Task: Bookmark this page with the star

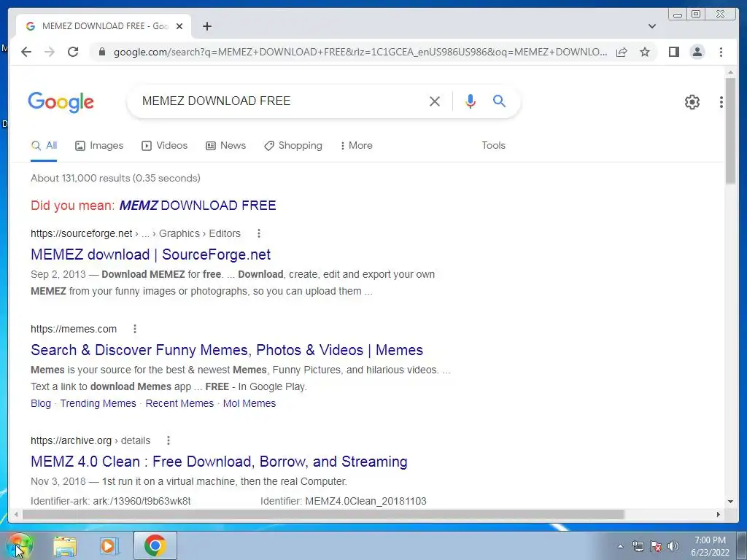Action: click(x=645, y=52)
